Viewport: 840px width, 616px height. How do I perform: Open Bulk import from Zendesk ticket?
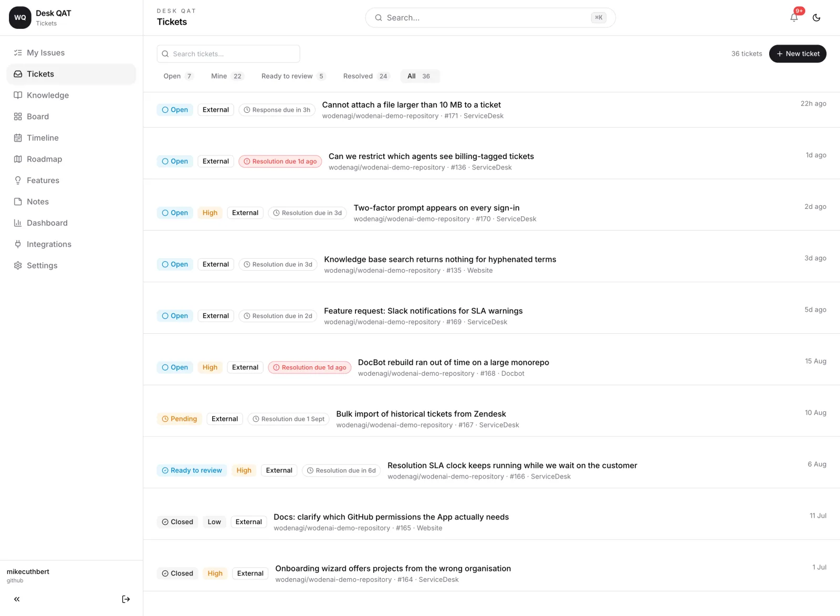click(421, 414)
